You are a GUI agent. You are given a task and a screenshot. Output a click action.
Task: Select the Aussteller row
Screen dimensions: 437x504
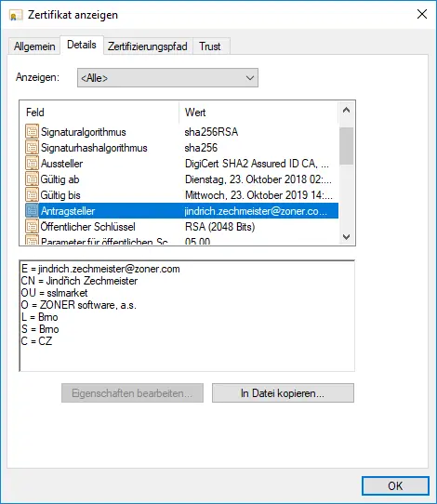pyautogui.click(x=181, y=164)
